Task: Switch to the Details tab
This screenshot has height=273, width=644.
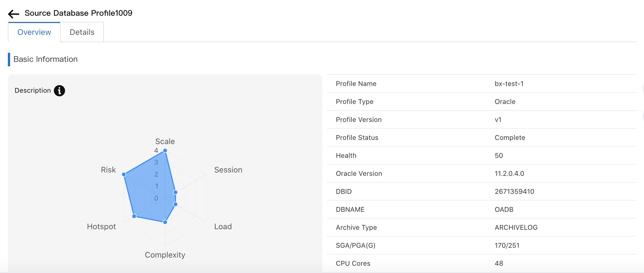Action: (82, 32)
